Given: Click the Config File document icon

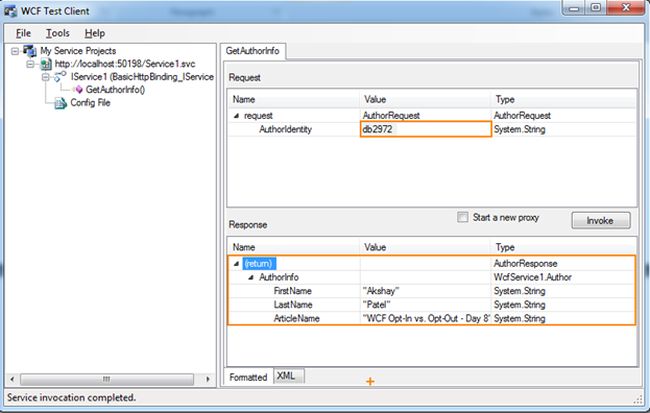Looking at the screenshot, I should [x=61, y=103].
